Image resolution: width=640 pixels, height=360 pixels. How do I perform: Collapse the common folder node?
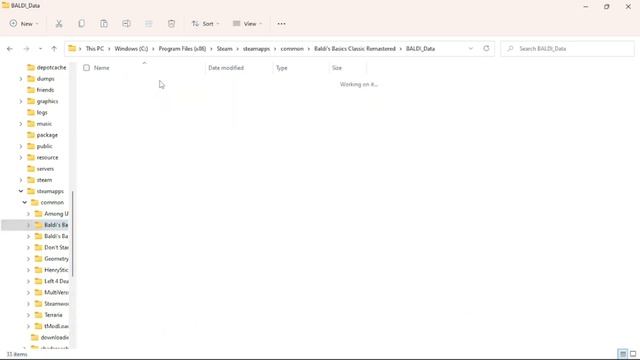[x=25, y=202]
